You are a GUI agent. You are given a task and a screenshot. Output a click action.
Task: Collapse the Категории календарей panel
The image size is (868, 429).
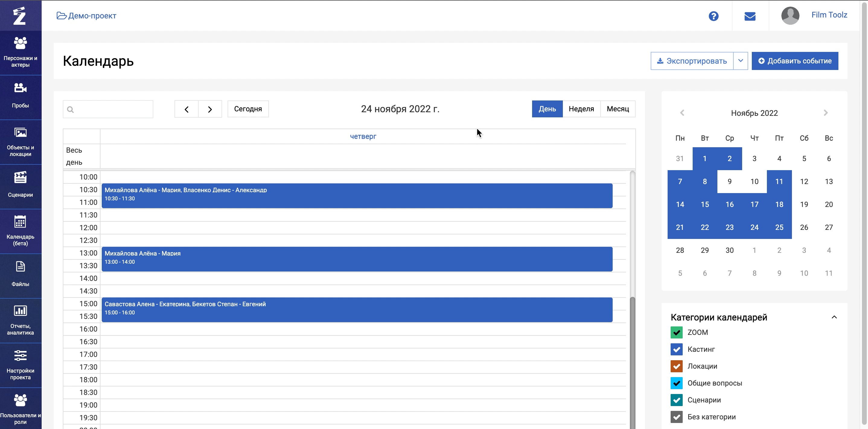(x=834, y=317)
